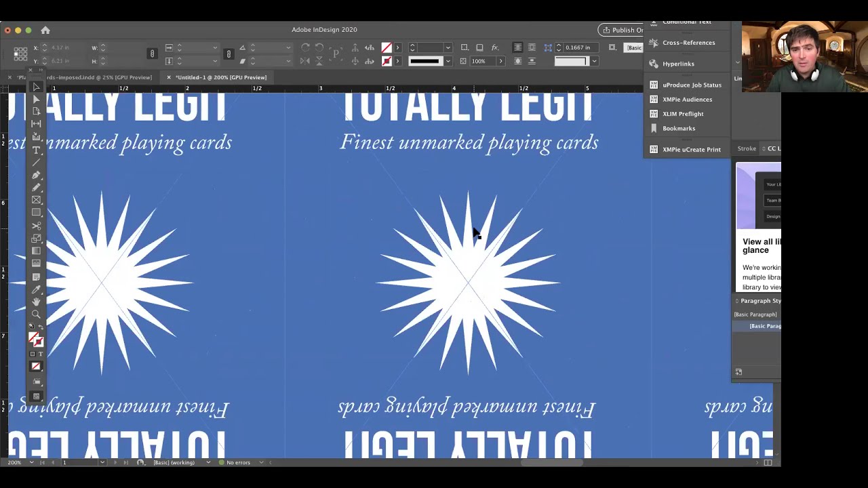Select the Content Collector tool
This screenshot has width=868, height=488.
point(36,136)
